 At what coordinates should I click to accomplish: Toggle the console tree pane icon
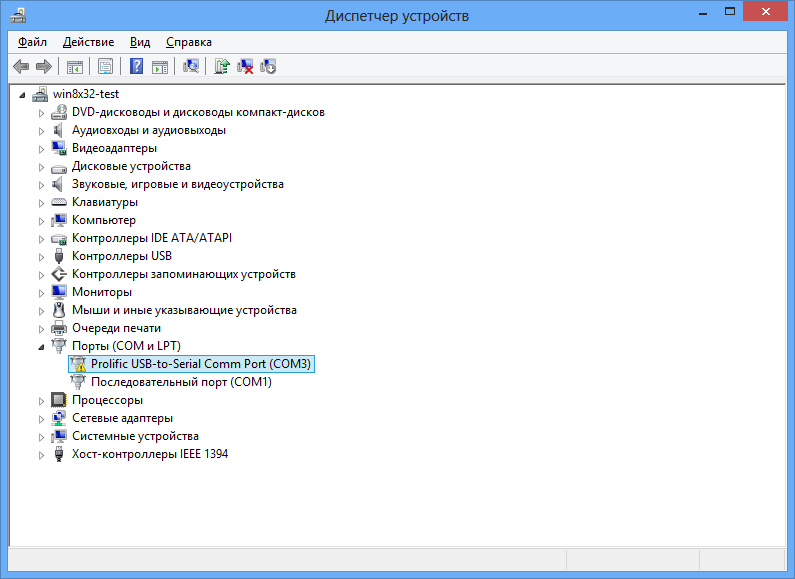tap(75, 66)
